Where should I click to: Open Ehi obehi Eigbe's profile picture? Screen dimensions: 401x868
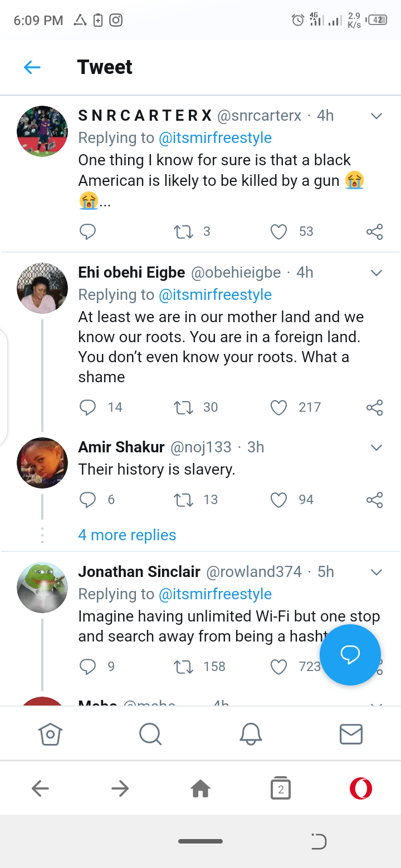tap(42, 288)
